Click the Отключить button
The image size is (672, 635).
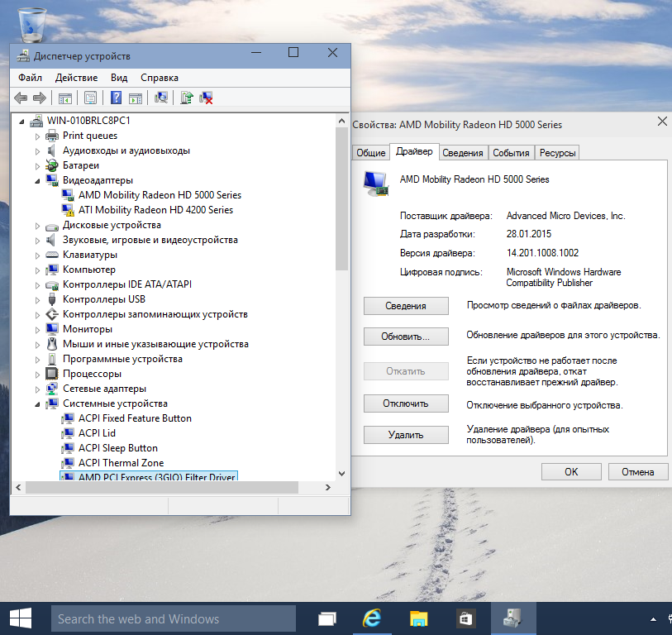[x=406, y=403]
